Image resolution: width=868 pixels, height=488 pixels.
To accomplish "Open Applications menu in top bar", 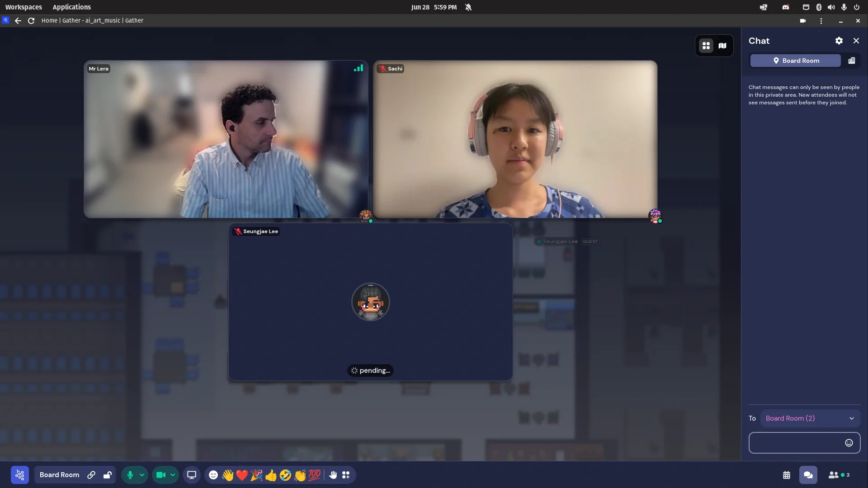I will click(71, 7).
